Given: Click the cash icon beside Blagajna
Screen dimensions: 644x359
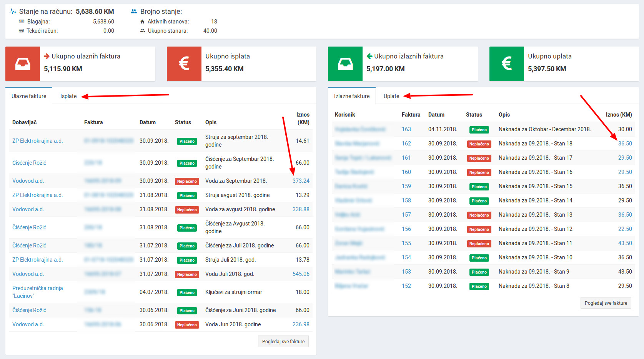Looking at the screenshot, I should [22, 22].
